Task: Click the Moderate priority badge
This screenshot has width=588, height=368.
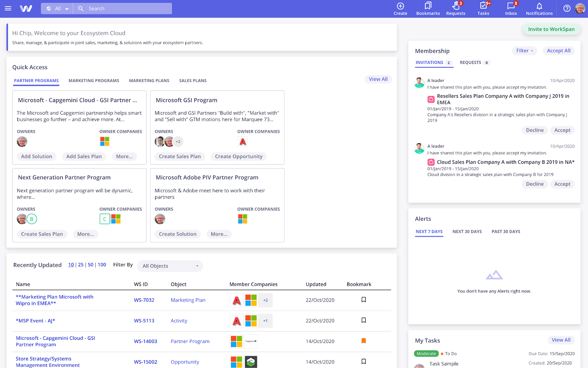Action: pyautogui.click(x=426, y=354)
